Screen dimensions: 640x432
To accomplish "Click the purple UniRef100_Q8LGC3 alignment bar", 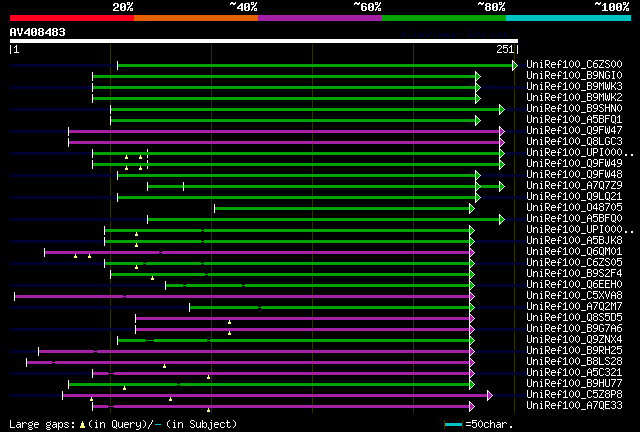I will point(284,143).
